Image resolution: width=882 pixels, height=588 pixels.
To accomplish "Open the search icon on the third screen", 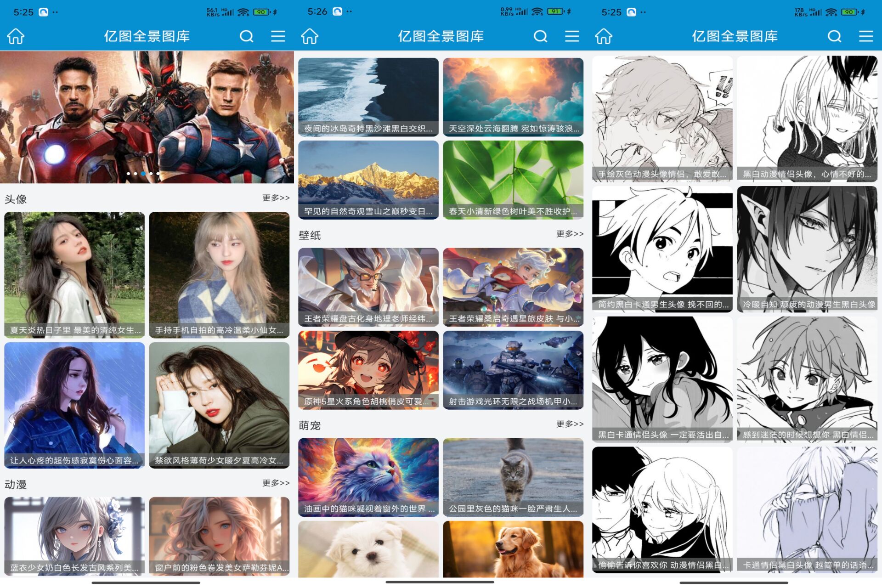I will point(835,36).
